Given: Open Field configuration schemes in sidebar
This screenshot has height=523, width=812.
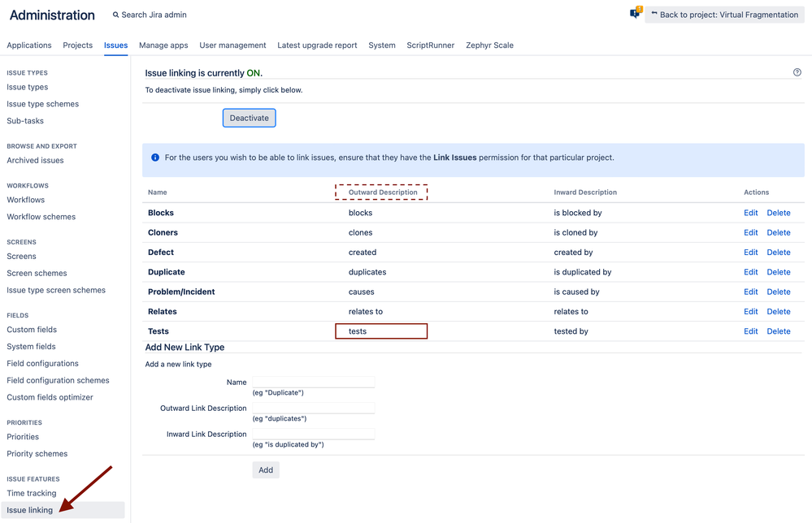Looking at the screenshot, I should pos(58,380).
